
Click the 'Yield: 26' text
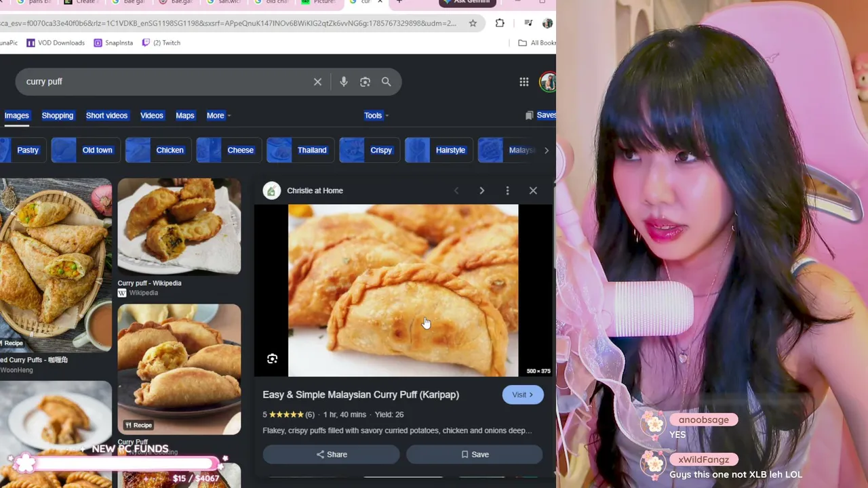(x=389, y=414)
